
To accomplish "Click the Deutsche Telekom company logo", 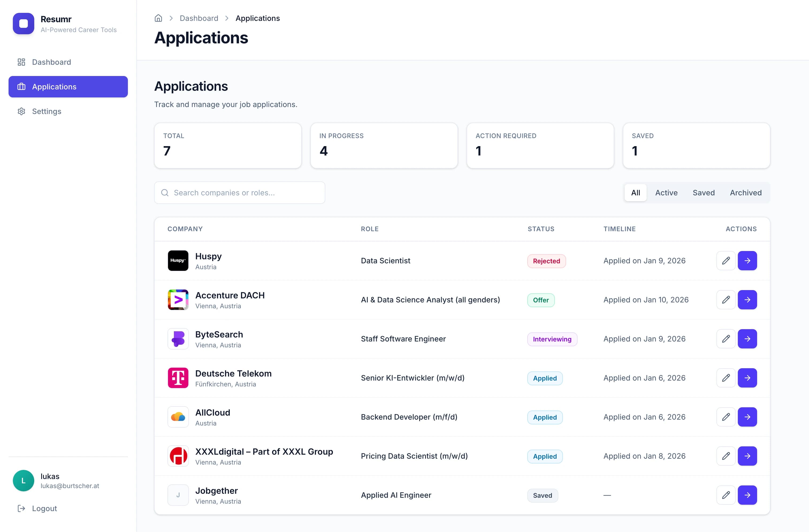I will 178,378.
